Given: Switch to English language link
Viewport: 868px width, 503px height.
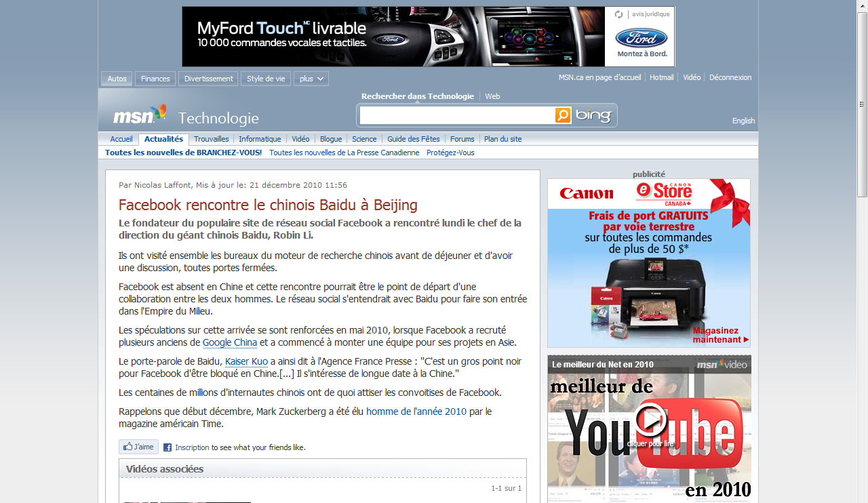Looking at the screenshot, I should 743,121.
